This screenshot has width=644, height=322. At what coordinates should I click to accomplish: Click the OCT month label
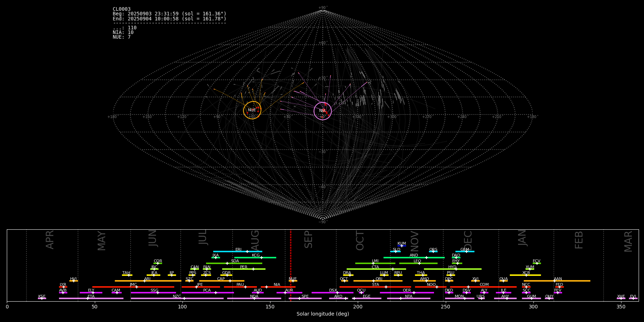pos(360,240)
